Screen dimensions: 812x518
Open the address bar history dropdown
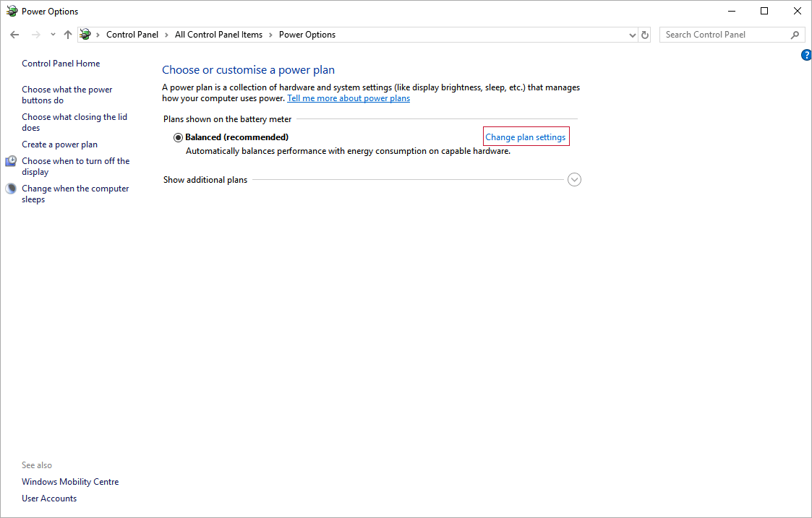[632, 35]
